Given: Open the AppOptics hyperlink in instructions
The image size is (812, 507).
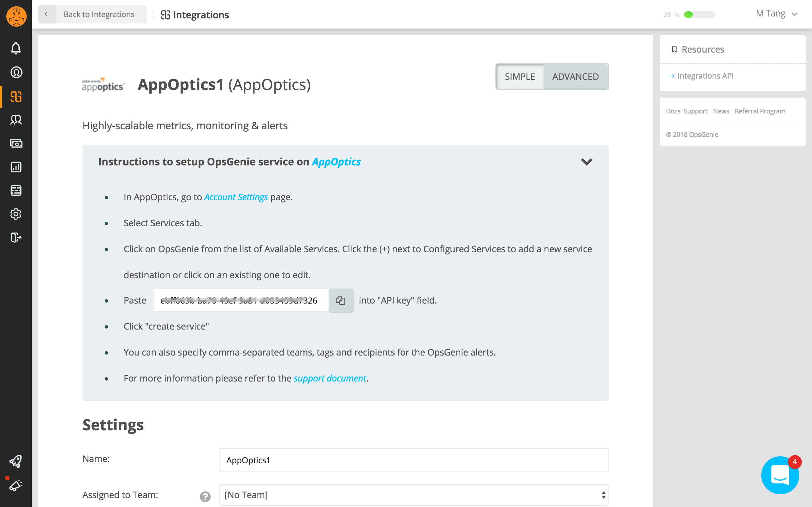Looking at the screenshot, I should click(336, 162).
